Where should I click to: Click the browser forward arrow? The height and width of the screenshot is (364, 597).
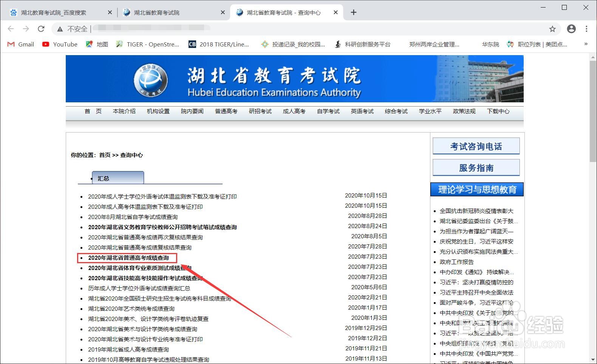26,29
